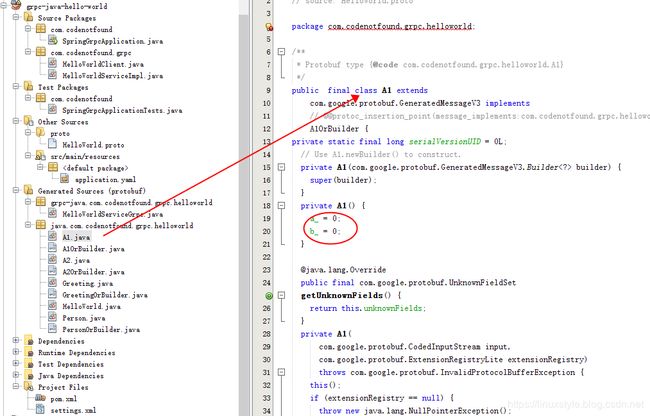The image size is (650, 416).
Task: Collapse the Test Packages node
Action: [x=16, y=87]
